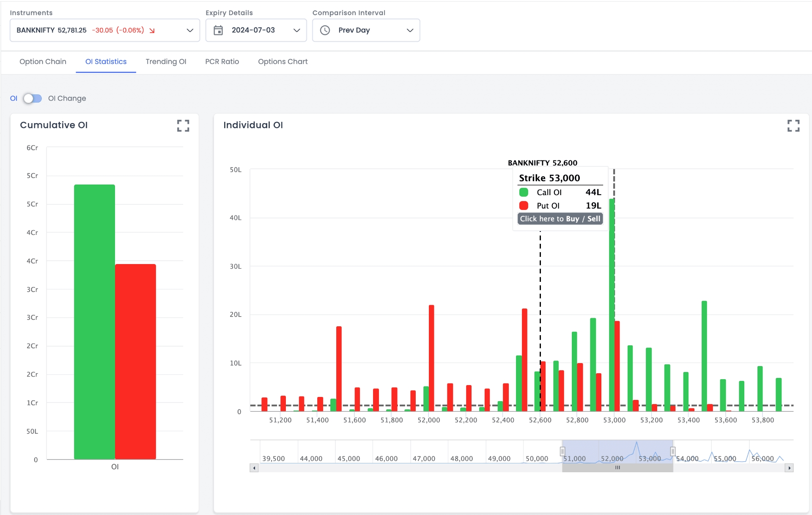Expand the Individual OI chart fullscreen
Viewport: 812px width, 515px height.
793,125
